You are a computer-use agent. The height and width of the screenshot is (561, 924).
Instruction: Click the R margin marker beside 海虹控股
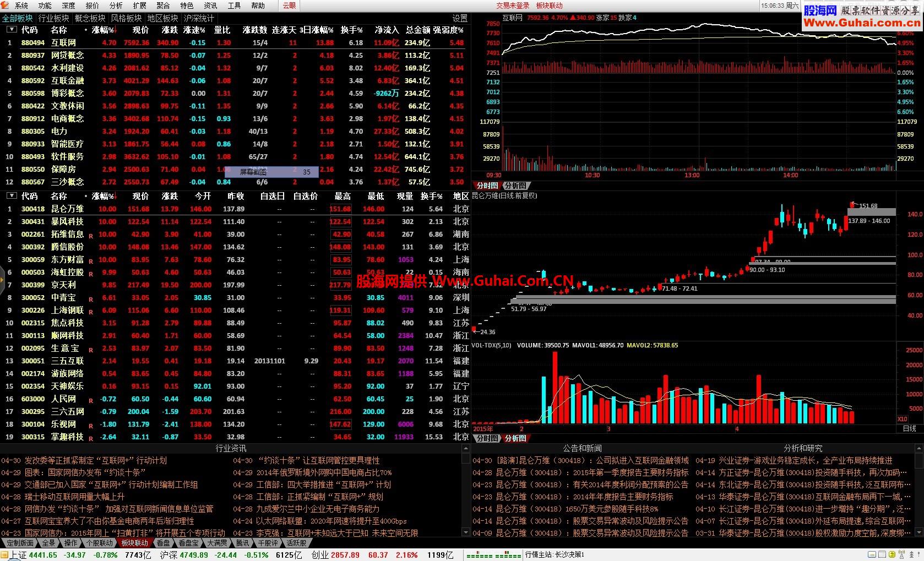tap(91, 274)
